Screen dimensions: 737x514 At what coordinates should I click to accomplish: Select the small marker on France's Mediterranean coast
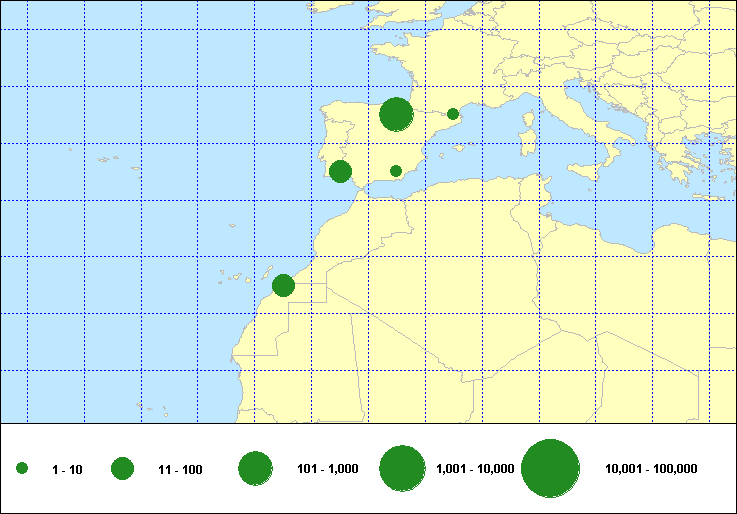coord(453,114)
